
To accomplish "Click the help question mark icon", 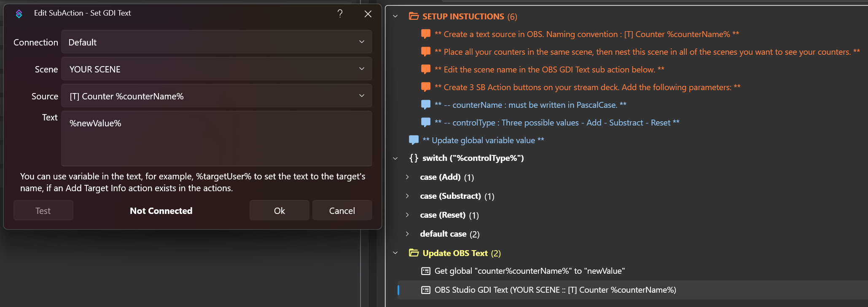I will [340, 14].
